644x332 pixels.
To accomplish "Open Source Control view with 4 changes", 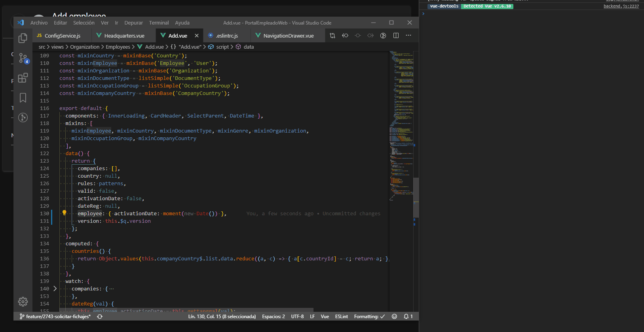I will tap(23, 59).
